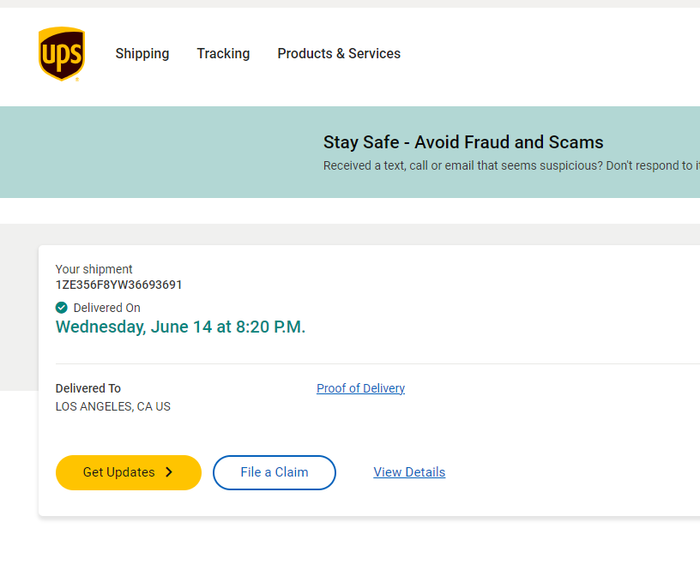700x588 pixels.
Task: Click the Stay Safe fraud banner heading
Action: tap(463, 142)
